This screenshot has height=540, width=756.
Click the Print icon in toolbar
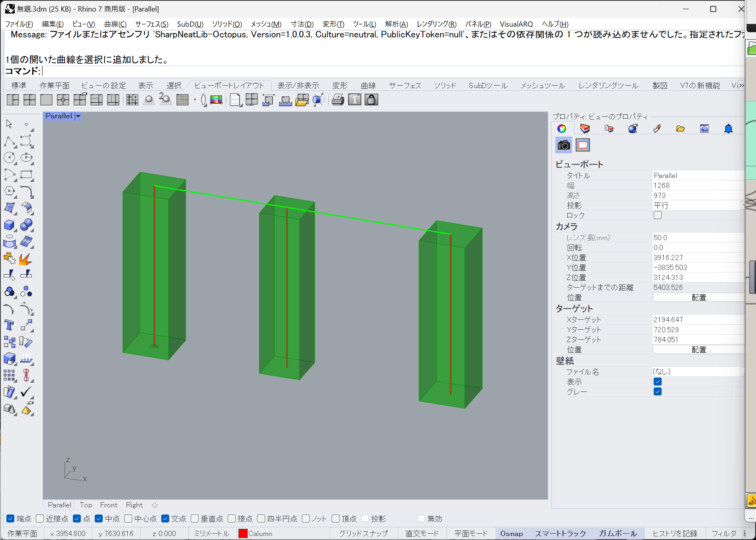pyautogui.click(x=338, y=100)
